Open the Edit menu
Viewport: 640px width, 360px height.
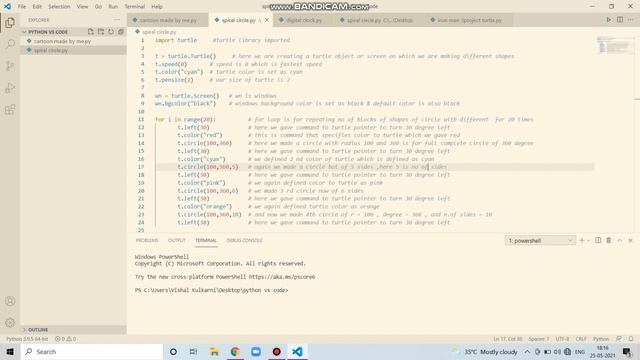tap(37, 7)
